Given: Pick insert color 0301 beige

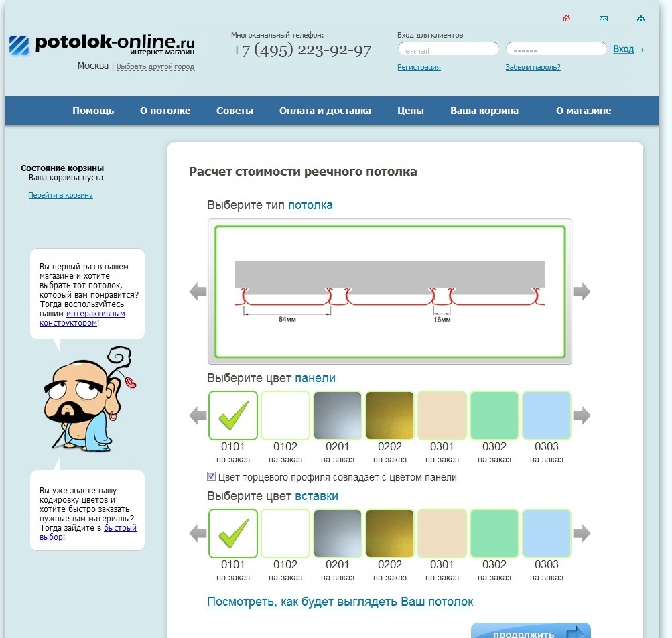Looking at the screenshot, I should click(x=442, y=533).
